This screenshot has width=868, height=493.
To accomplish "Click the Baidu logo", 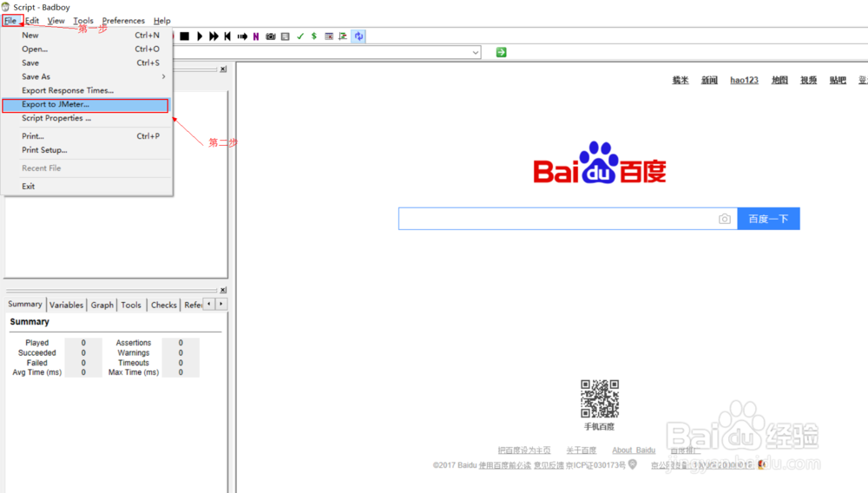I will point(600,162).
